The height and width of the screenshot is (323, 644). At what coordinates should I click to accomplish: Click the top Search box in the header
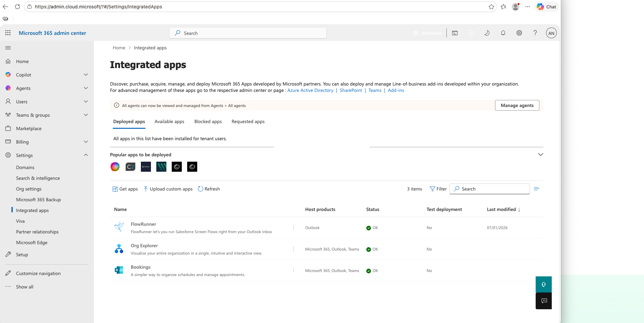click(x=248, y=33)
